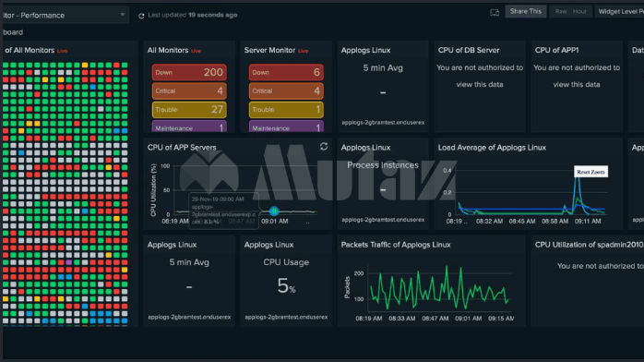The image size is (644, 362).
Task: Click the CPU Usage 5% value
Action: click(x=286, y=285)
